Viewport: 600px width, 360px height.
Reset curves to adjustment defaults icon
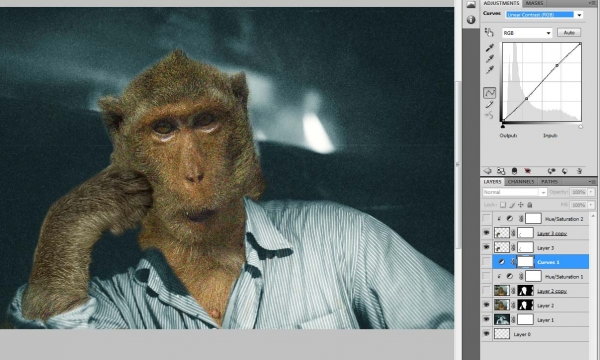[565, 171]
